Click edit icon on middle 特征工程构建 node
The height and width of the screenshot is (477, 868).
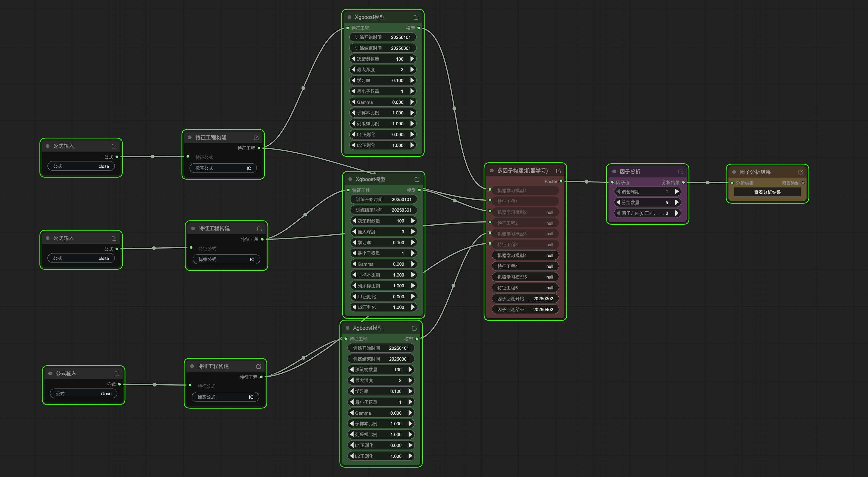coord(260,228)
